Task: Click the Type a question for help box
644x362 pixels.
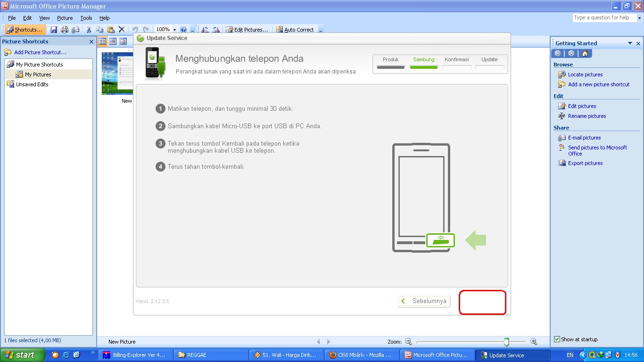Action: [604, 17]
